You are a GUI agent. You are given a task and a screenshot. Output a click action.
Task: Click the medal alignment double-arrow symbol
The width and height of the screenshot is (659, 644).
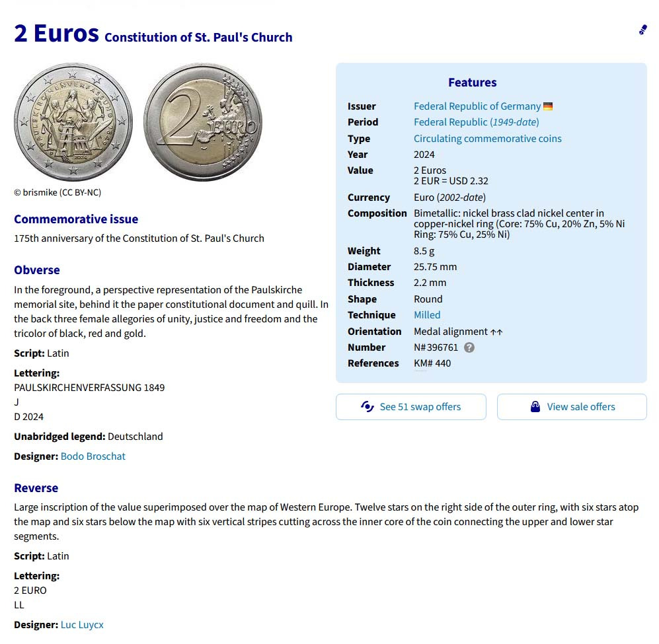(x=496, y=332)
